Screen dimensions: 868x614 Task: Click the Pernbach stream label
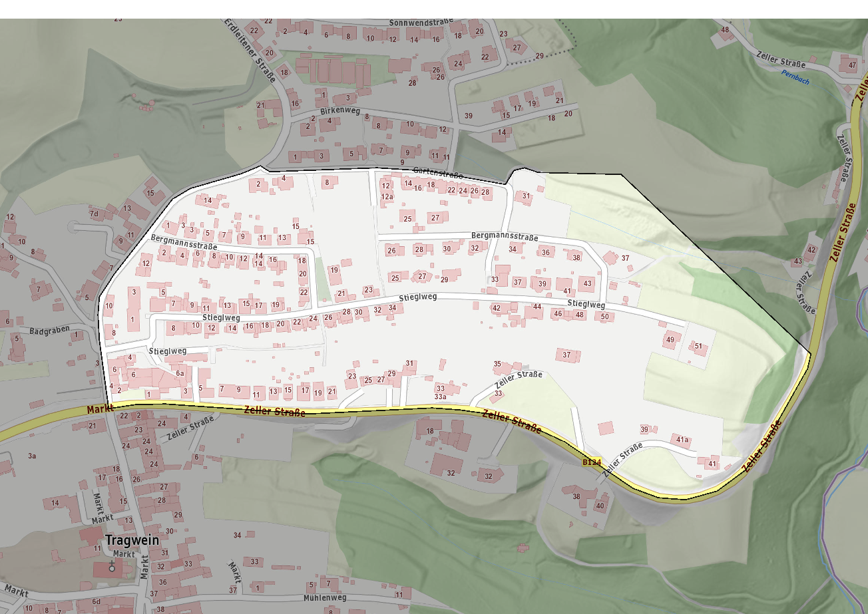click(795, 77)
